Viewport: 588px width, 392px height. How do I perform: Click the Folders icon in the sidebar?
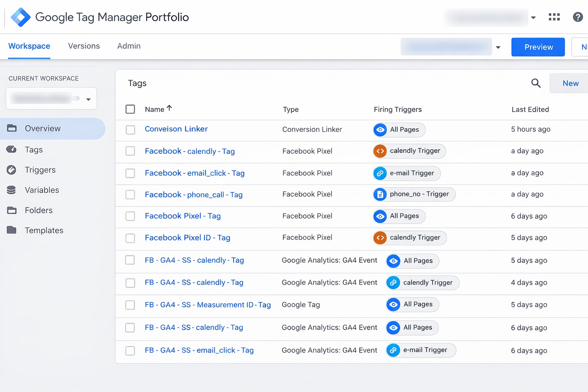(x=11, y=210)
